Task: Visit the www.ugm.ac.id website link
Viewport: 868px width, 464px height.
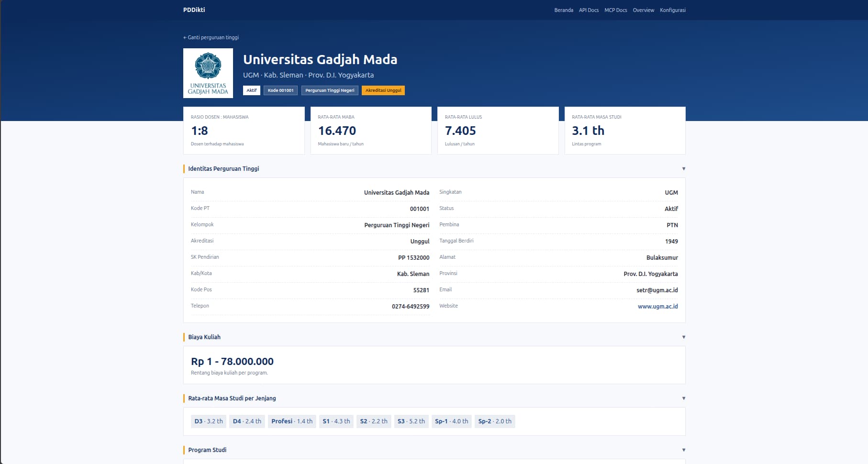Action: (x=657, y=307)
